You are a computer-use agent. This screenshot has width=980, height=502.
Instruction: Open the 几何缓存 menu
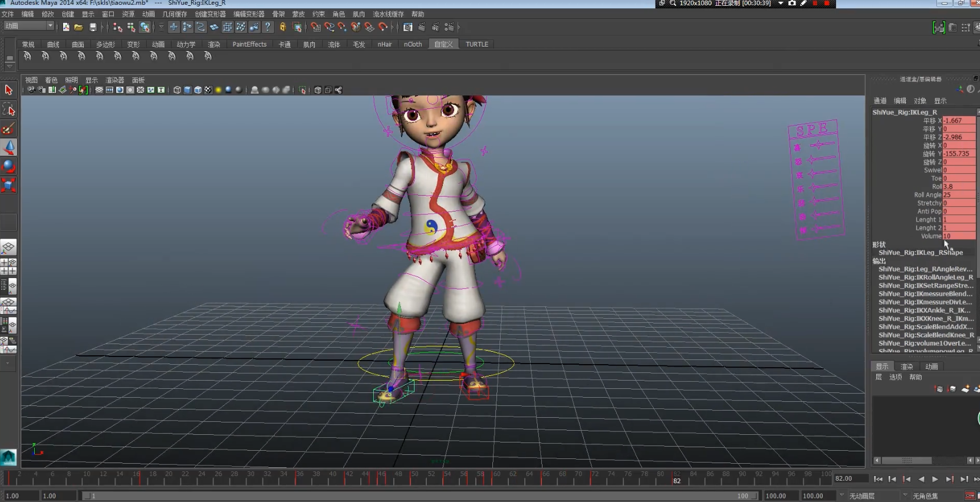[175, 14]
